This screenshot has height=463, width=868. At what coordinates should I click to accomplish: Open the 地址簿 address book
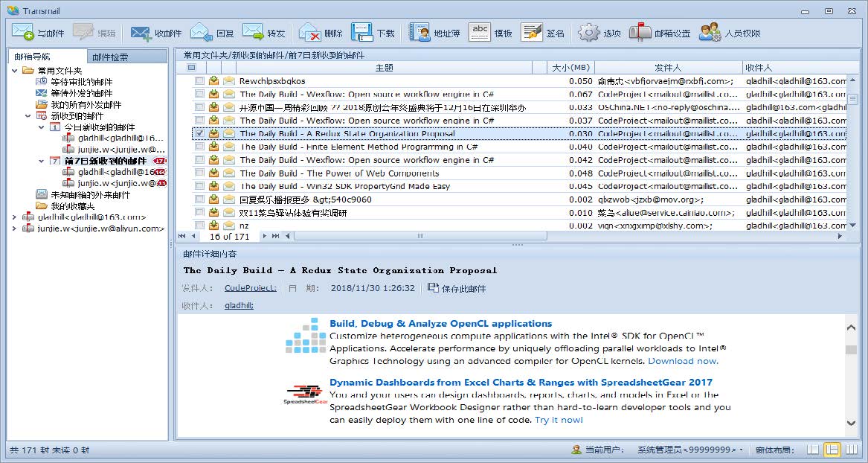pyautogui.click(x=420, y=33)
